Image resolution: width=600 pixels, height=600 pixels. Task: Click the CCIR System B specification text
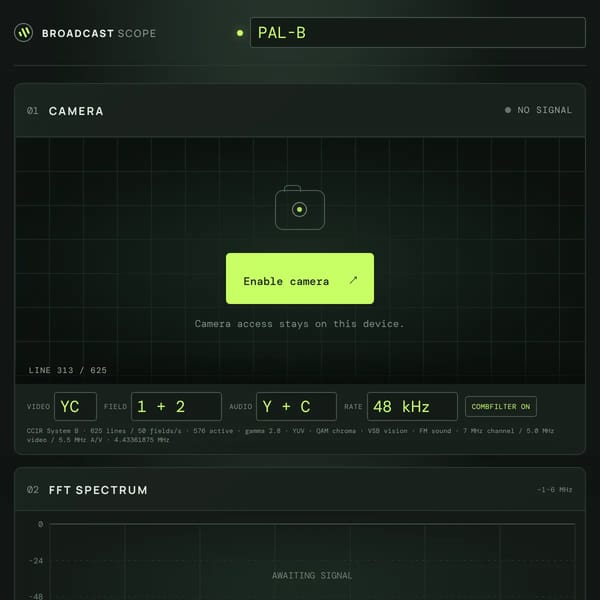pos(290,435)
